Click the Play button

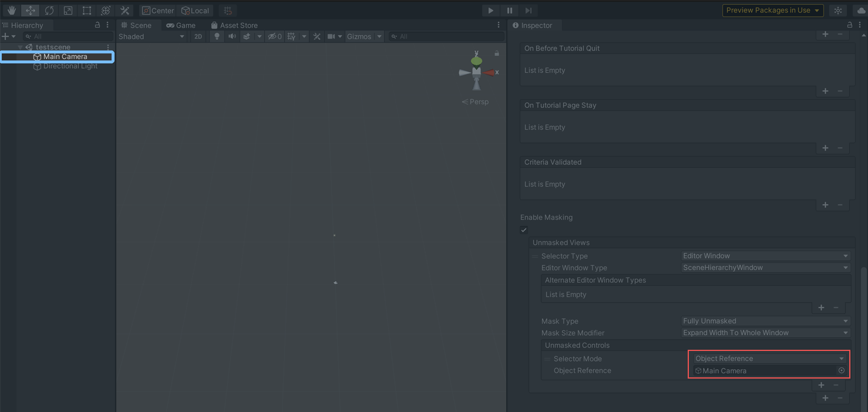[x=490, y=11]
